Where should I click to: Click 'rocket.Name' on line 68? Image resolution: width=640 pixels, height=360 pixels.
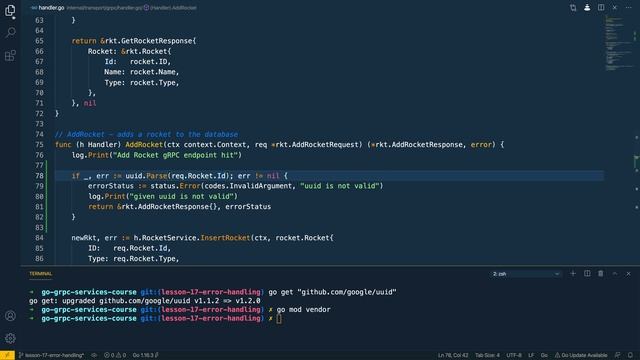pyautogui.click(x=153, y=72)
